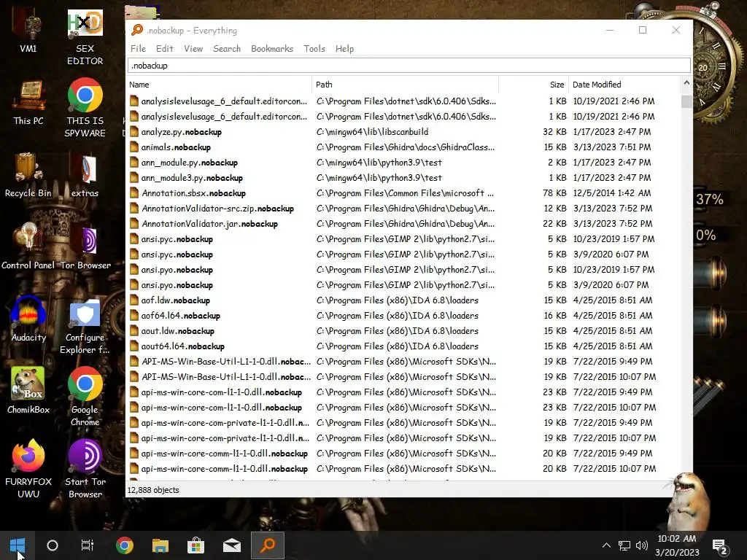The height and width of the screenshot is (560, 747).
Task: Open Start Tor Browser shortcut
Action: coord(85,469)
